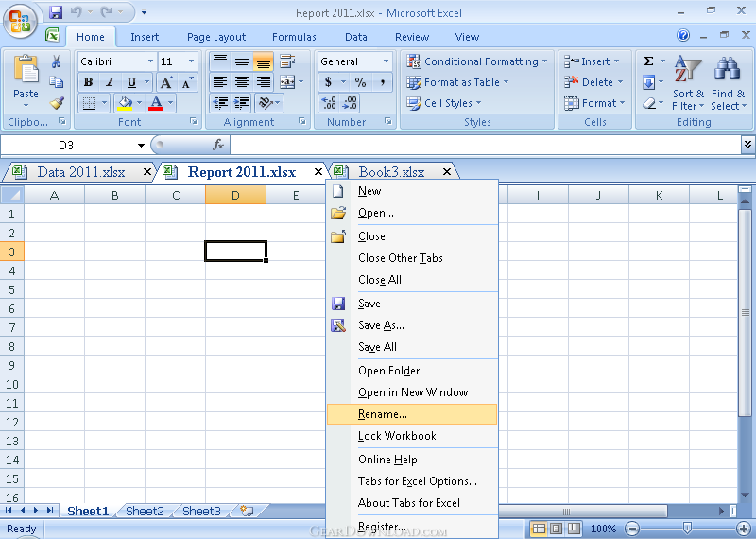Cut selection with the scissors icon
Screen dimensions: 756x539
pos(57,61)
